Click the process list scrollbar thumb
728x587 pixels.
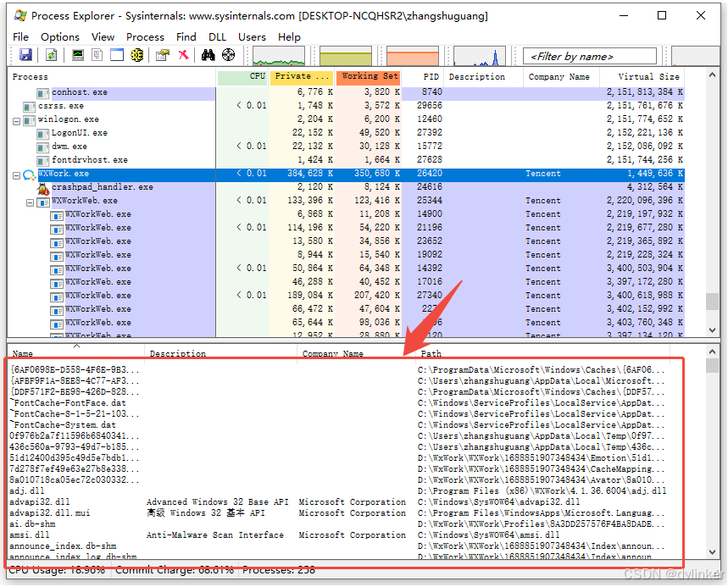point(712,302)
